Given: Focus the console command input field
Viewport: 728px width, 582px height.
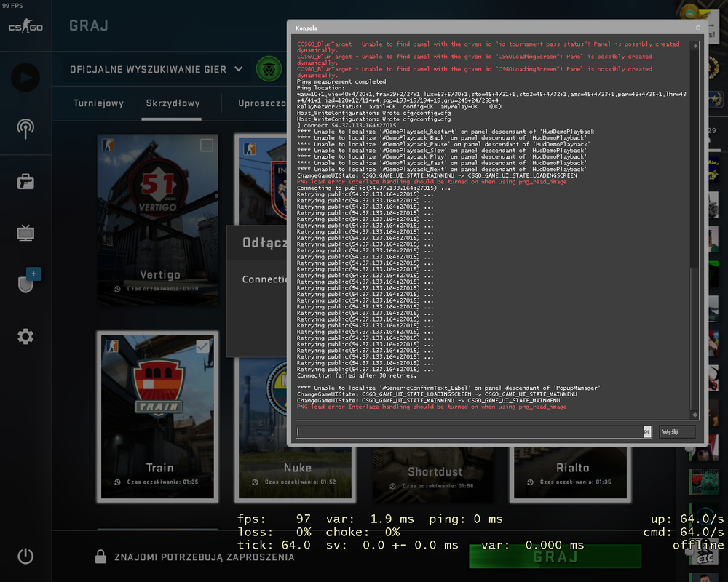Looking at the screenshot, I should pos(470,432).
